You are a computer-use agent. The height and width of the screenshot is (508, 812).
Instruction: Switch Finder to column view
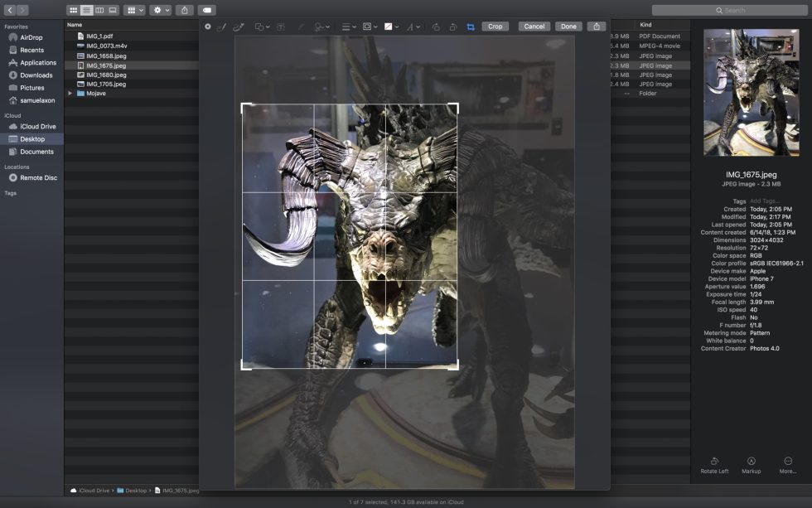pos(99,10)
